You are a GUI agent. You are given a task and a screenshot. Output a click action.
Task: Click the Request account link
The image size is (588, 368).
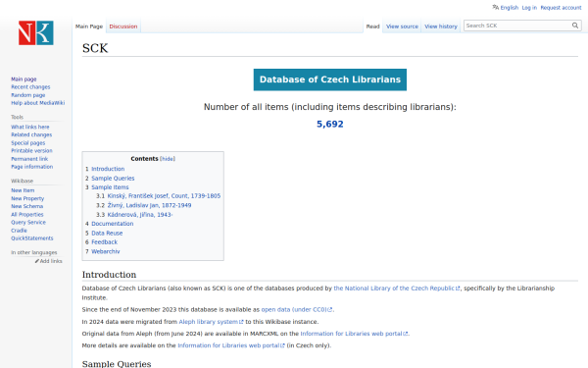561,8
